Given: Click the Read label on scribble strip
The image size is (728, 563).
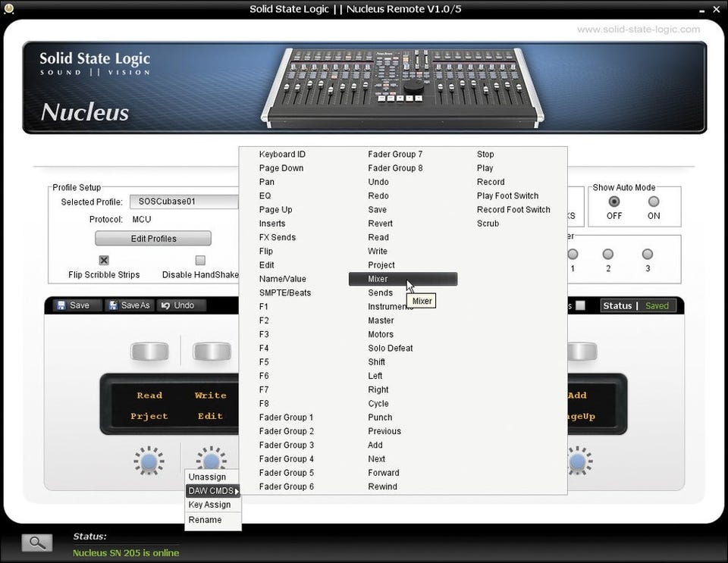Looking at the screenshot, I should [x=149, y=395].
